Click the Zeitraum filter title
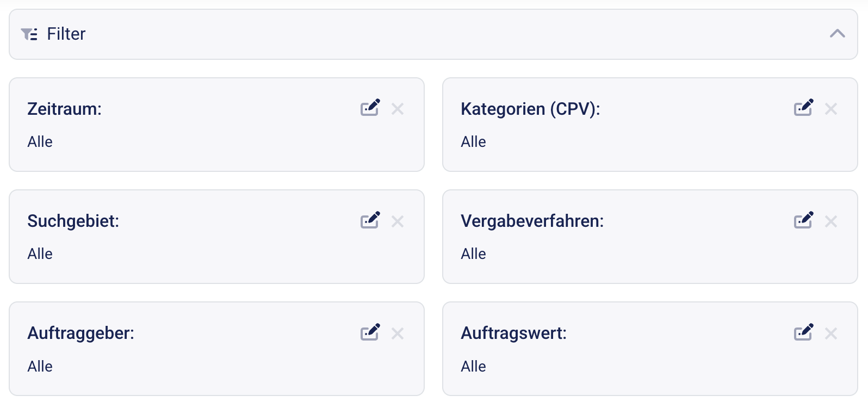This screenshot has width=868, height=408. click(64, 109)
